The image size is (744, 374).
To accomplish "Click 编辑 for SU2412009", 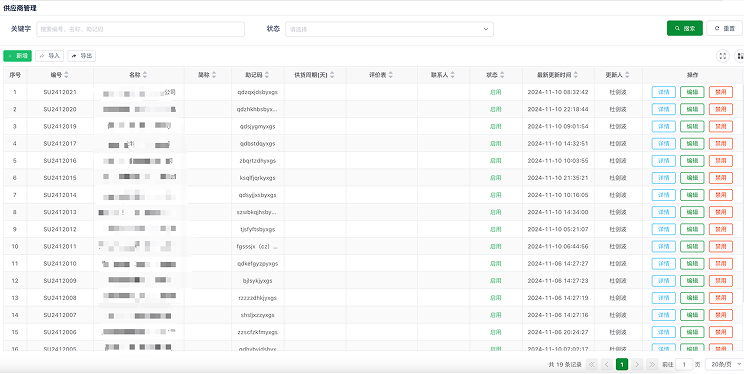I will (x=692, y=280).
